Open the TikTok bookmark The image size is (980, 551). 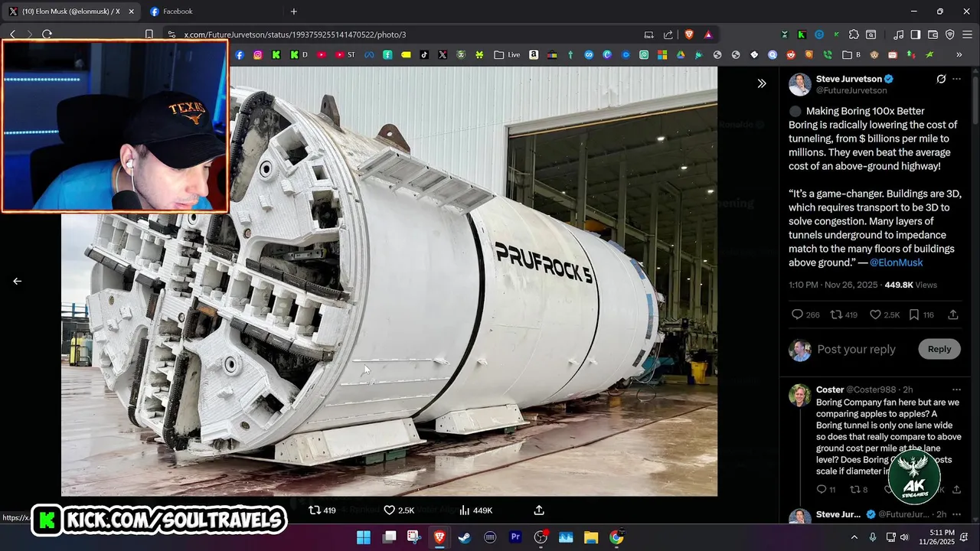click(424, 55)
